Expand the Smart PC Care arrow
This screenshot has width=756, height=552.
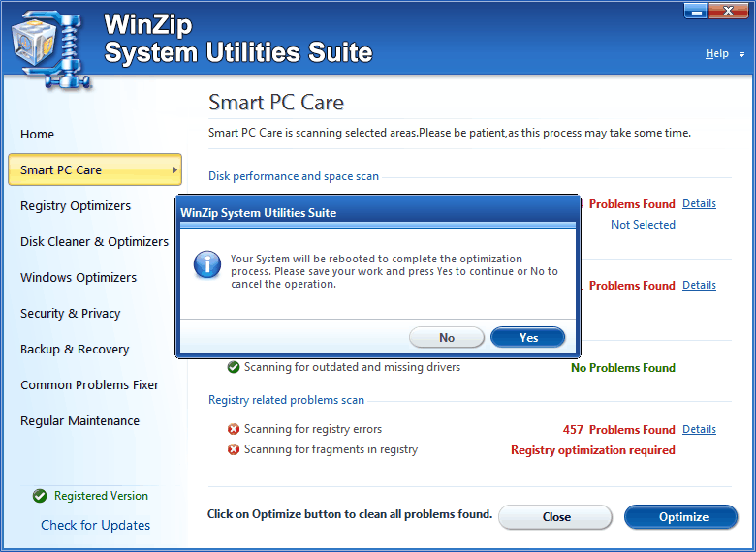click(175, 169)
